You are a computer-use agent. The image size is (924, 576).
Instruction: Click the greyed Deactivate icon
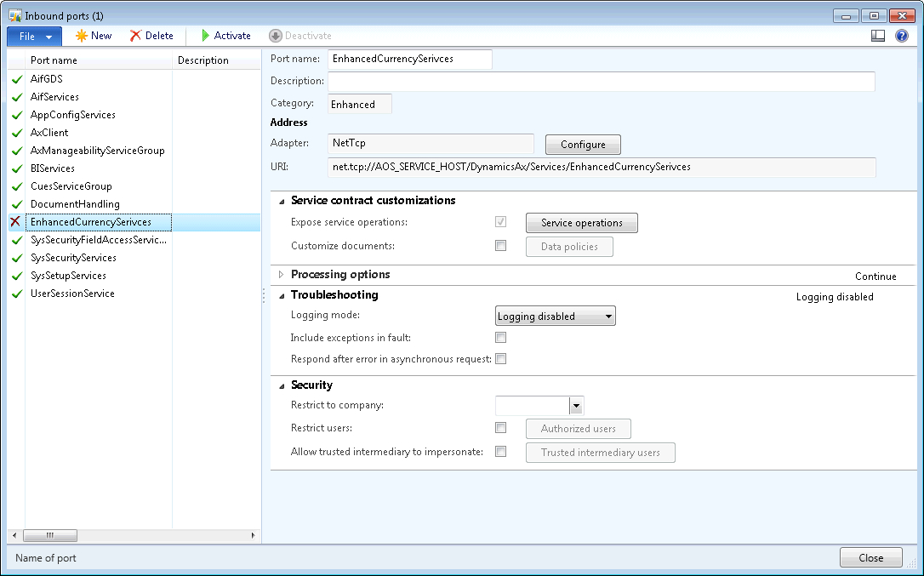pyautogui.click(x=275, y=36)
